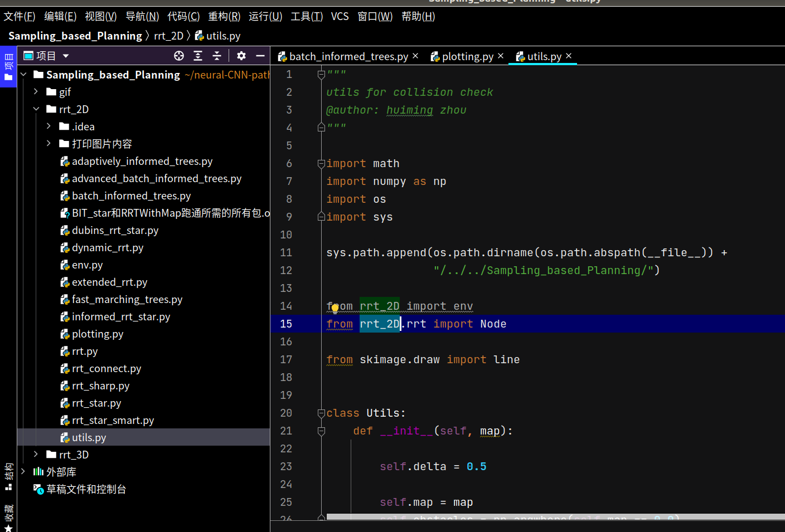Viewport: 785px width, 532px height.
Task: Open the 项目 view dropdown selector
Action: (47, 56)
